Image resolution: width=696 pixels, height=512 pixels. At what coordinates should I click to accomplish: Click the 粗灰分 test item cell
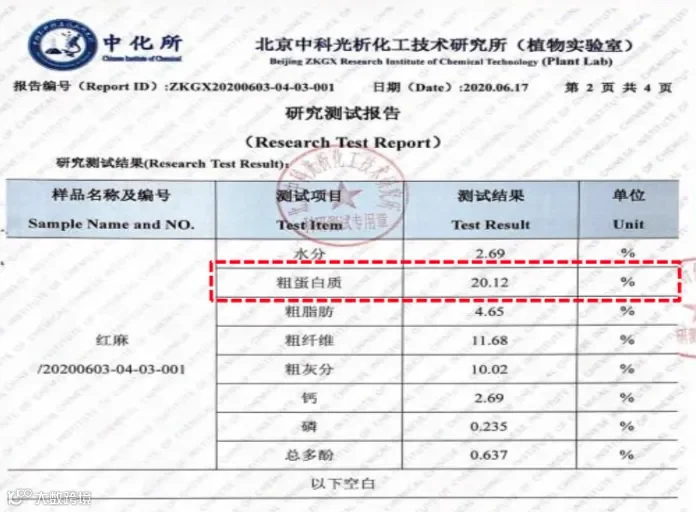309,369
